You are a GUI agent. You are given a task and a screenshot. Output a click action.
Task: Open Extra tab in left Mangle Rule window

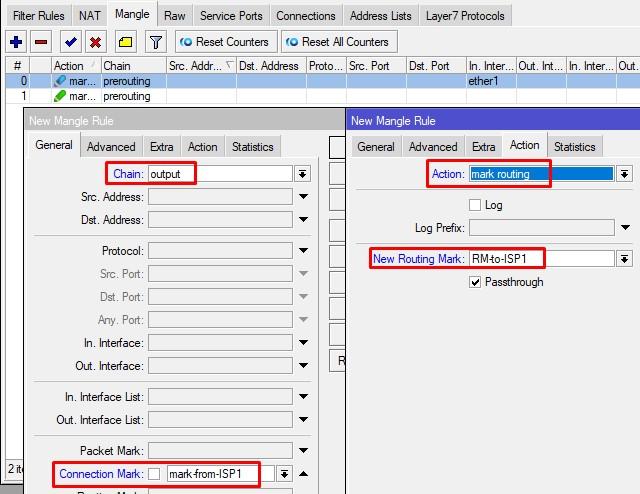coord(162,147)
